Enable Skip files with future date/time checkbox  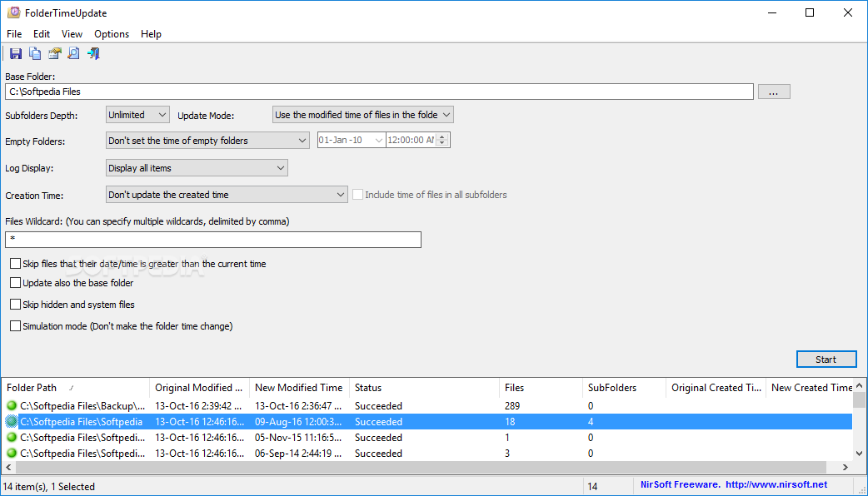click(16, 264)
